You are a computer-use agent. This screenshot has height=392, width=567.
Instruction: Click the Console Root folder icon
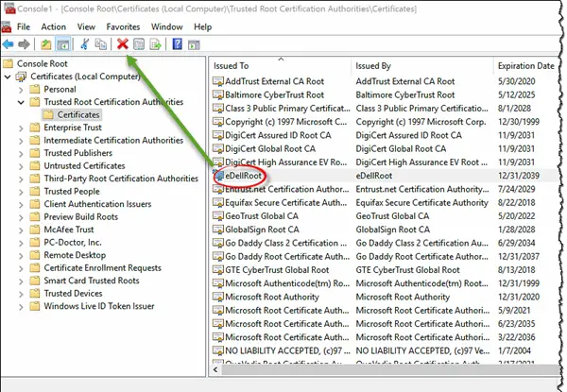[8, 63]
